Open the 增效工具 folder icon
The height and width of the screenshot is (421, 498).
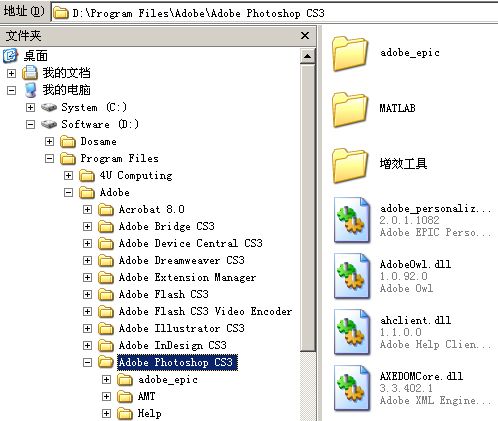tap(350, 166)
